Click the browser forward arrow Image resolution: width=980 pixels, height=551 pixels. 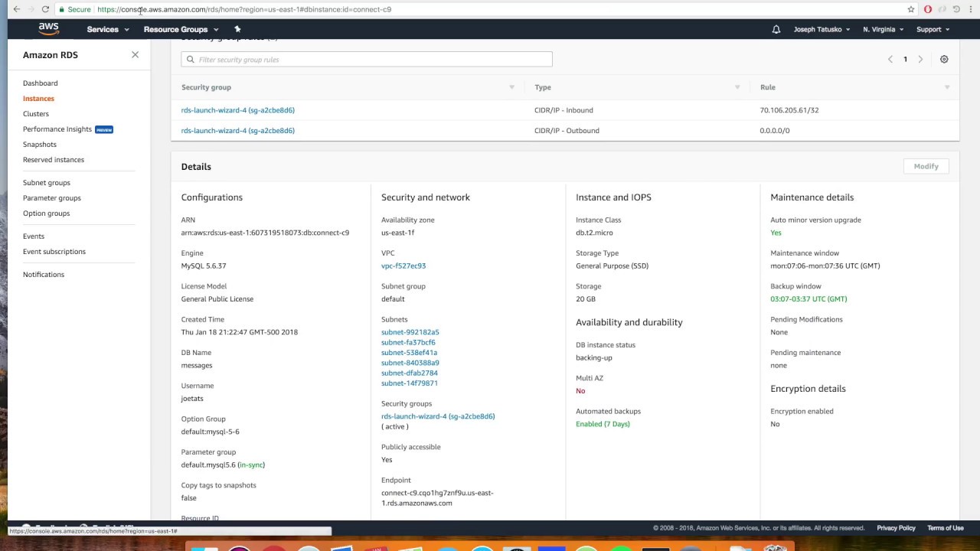[x=31, y=9]
